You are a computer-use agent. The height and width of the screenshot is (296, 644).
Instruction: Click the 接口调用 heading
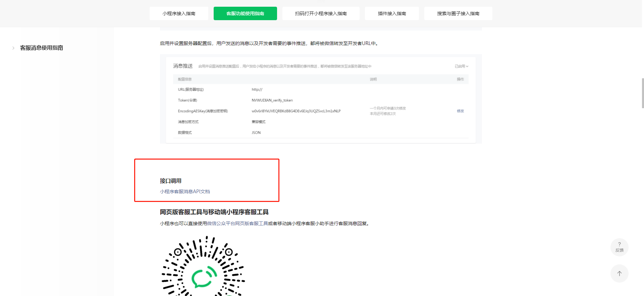click(171, 181)
